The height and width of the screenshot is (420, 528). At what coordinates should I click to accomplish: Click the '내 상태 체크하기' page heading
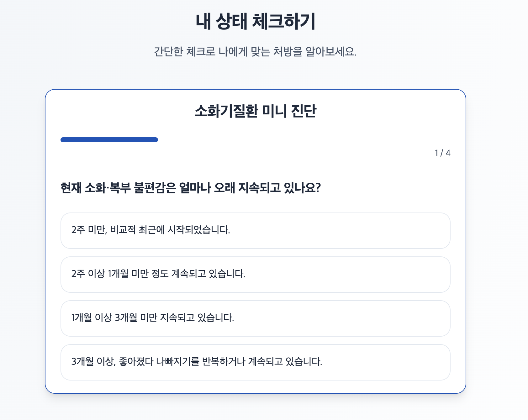point(255,22)
